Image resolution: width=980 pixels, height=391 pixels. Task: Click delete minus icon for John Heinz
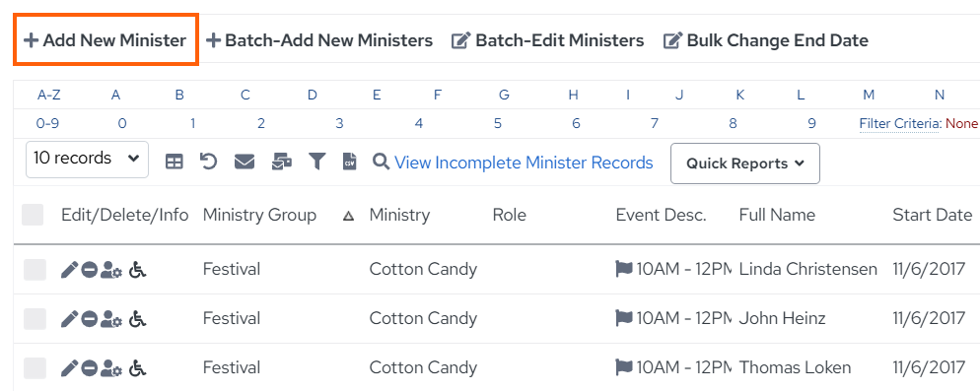(x=90, y=318)
